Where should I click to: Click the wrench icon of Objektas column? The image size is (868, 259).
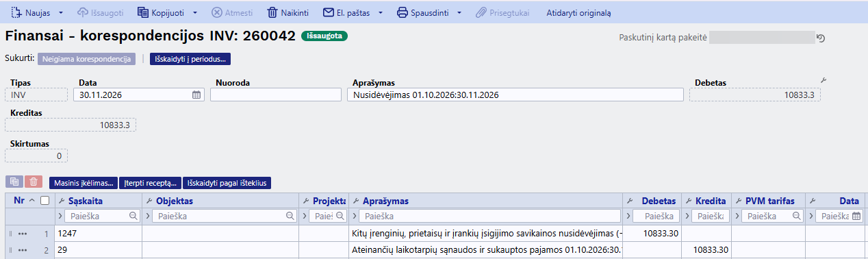point(150,201)
